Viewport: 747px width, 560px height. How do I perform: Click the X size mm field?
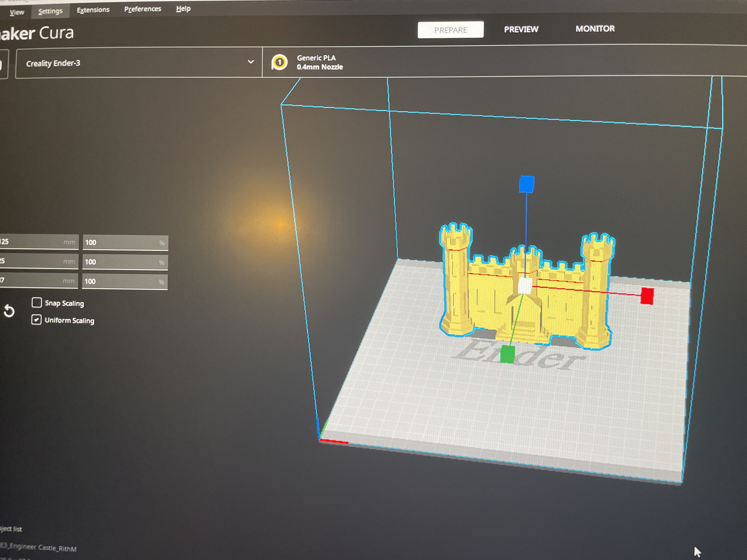(x=39, y=242)
